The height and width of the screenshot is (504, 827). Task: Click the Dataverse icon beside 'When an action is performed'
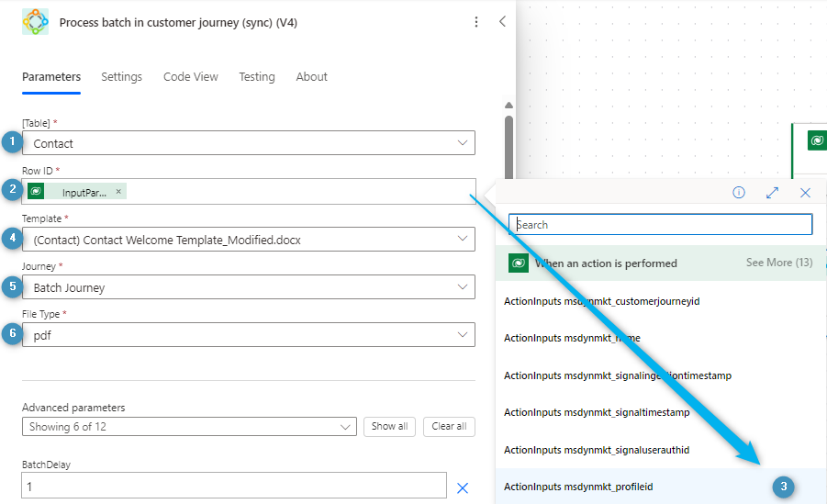519,263
